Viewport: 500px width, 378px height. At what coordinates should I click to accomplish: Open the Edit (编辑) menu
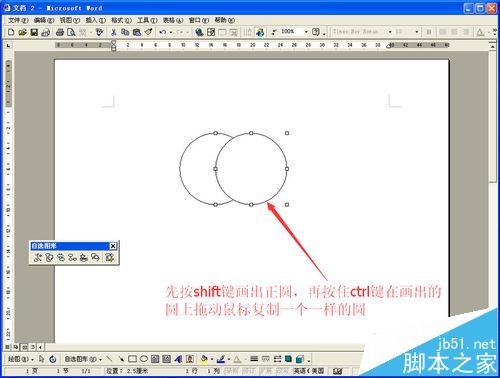[44, 20]
